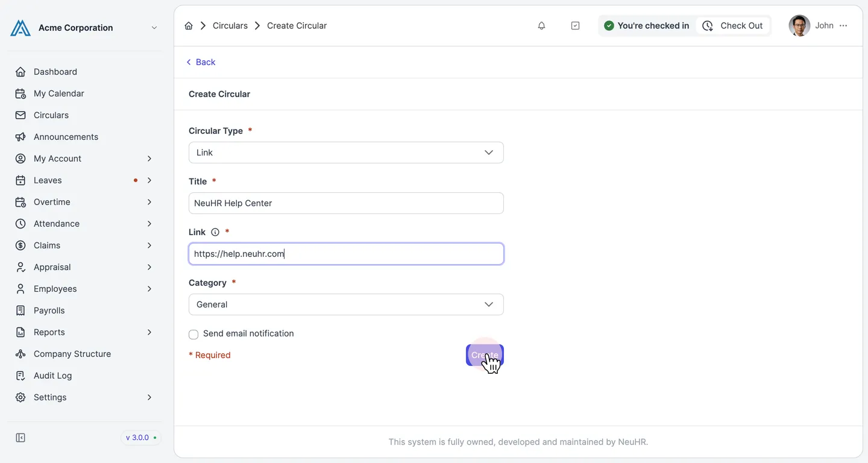868x463 pixels.
Task: Submit the form with Create button
Action: (x=485, y=355)
